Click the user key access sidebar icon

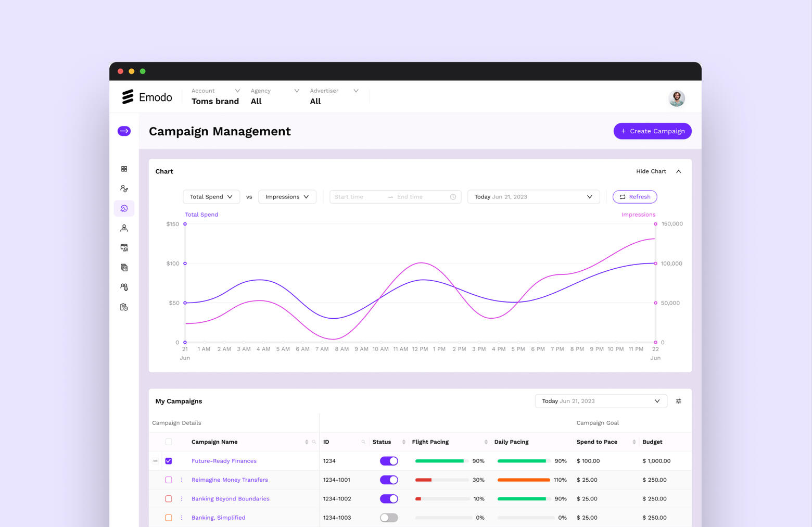pos(124,189)
